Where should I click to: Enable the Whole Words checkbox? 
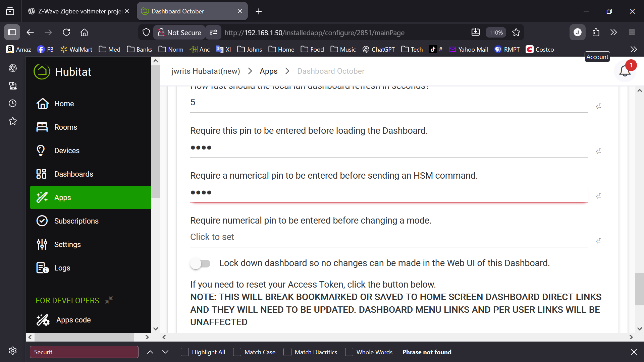(x=349, y=352)
